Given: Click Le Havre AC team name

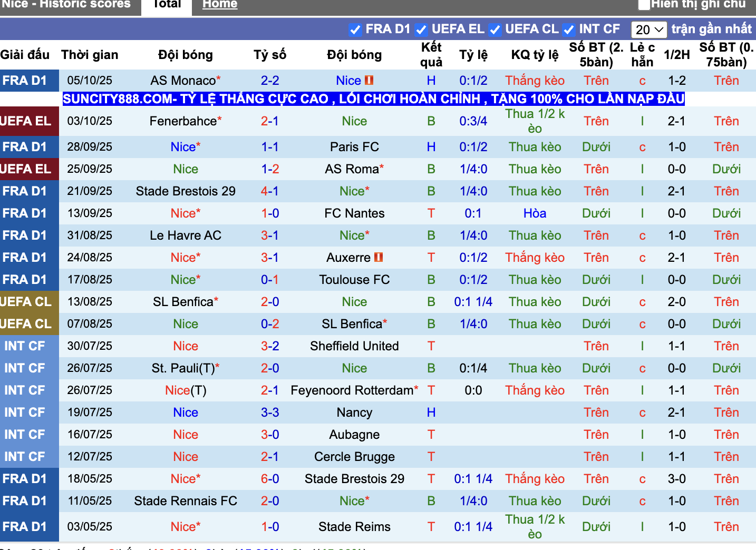Looking at the screenshot, I should click(x=186, y=235).
